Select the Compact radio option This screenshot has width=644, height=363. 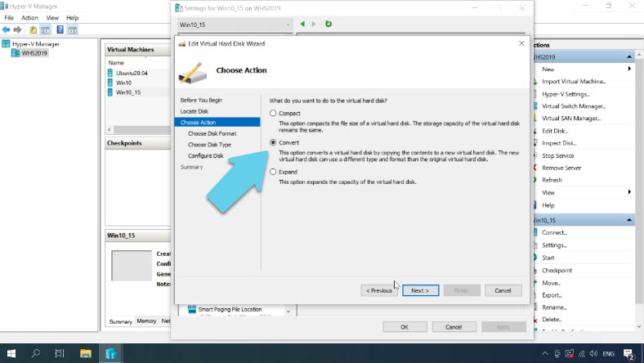tap(273, 113)
